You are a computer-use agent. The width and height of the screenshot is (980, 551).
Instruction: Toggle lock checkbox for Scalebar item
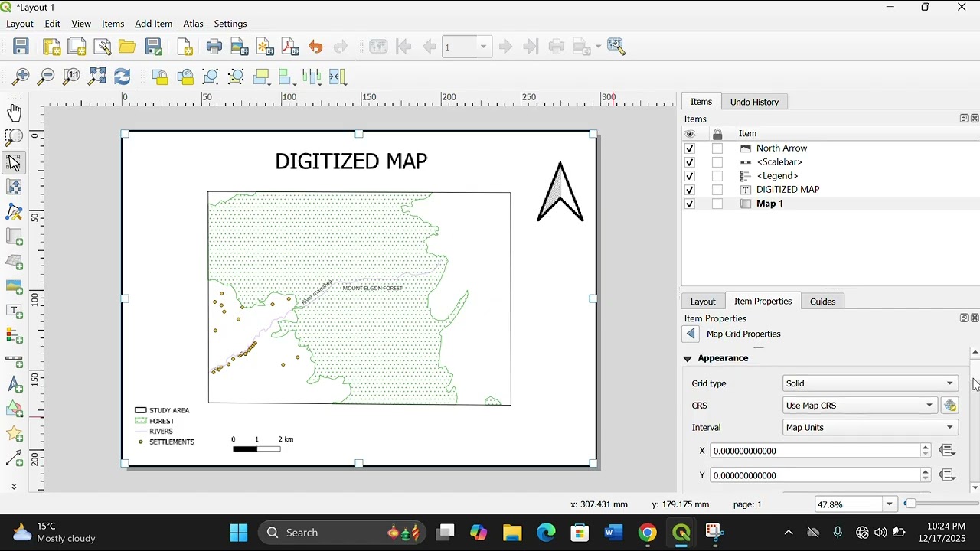(717, 162)
